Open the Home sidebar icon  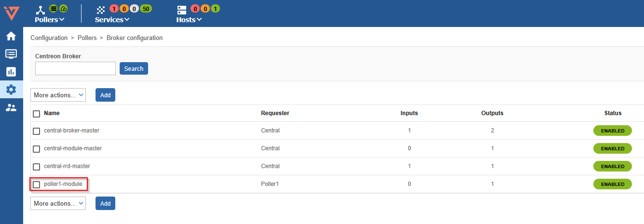(11, 36)
